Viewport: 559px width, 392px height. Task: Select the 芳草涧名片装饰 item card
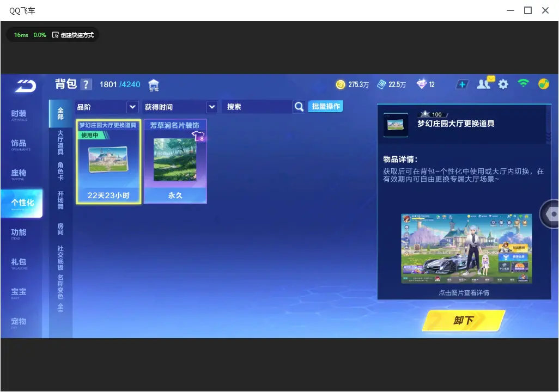coord(175,162)
